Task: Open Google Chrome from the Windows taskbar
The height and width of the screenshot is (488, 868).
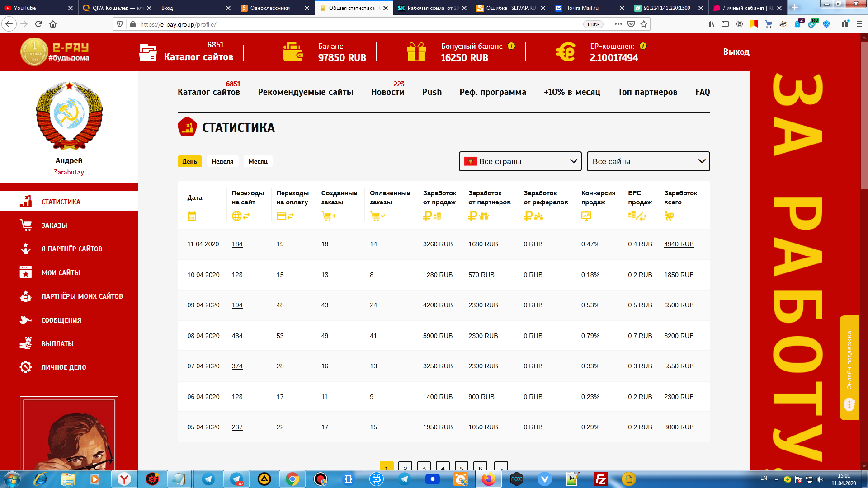Action: point(292,479)
